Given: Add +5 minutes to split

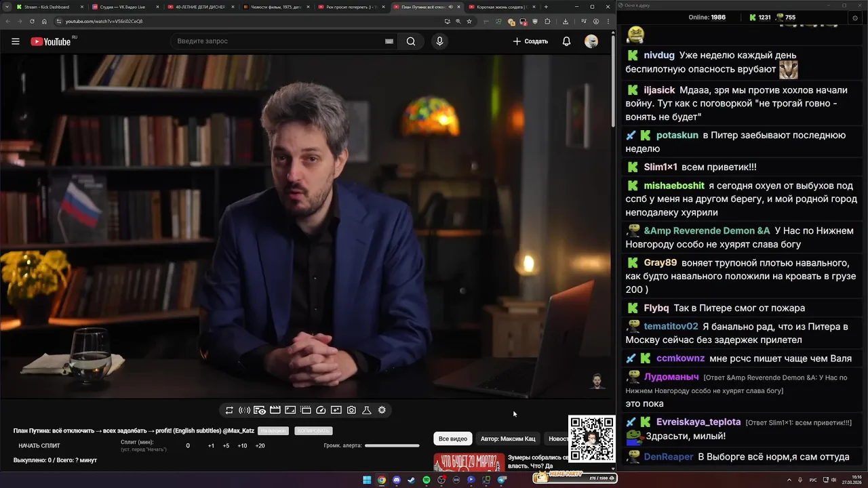Looking at the screenshot, I should (226, 446).
